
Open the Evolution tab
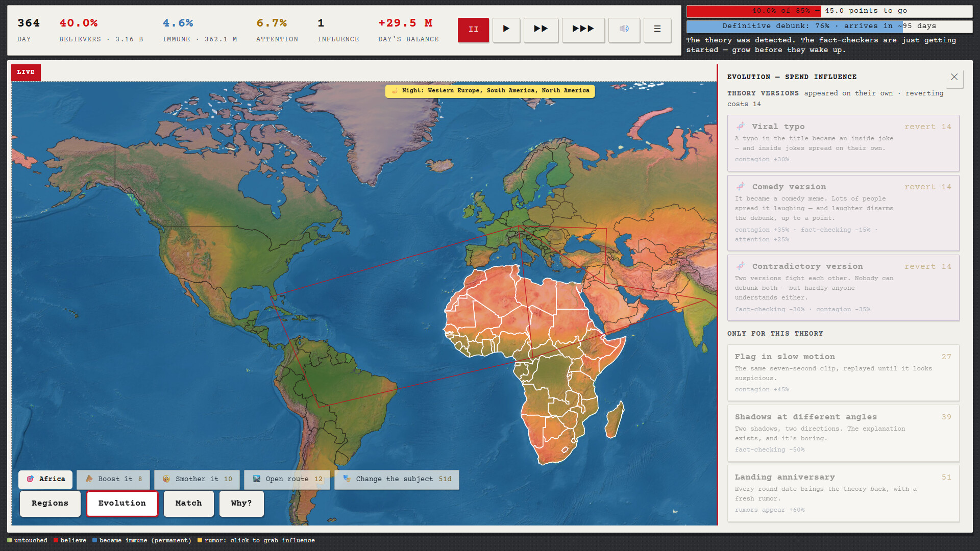point(122,504)
